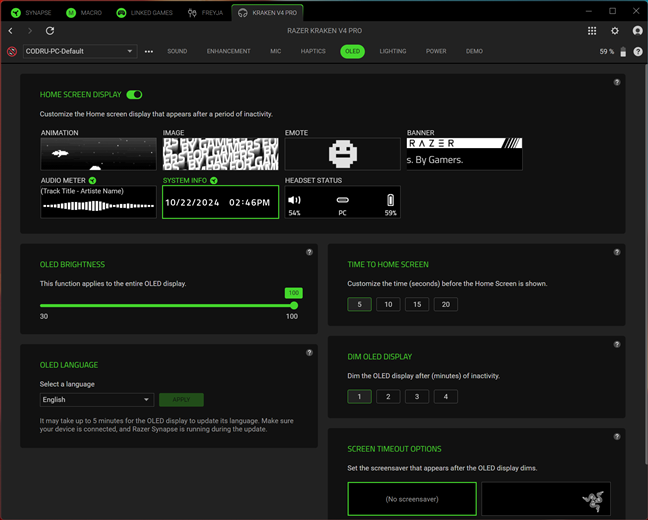The width and height of the screenshot is (648, 520).
Task: Select the System Info date-time option
Action: click(220, 202)
